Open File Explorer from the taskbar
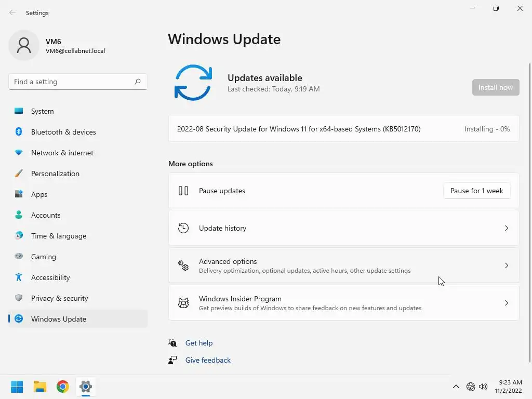The width and height of the screenshot is (532, 399). pyautogui.click(x=39, y=387)
